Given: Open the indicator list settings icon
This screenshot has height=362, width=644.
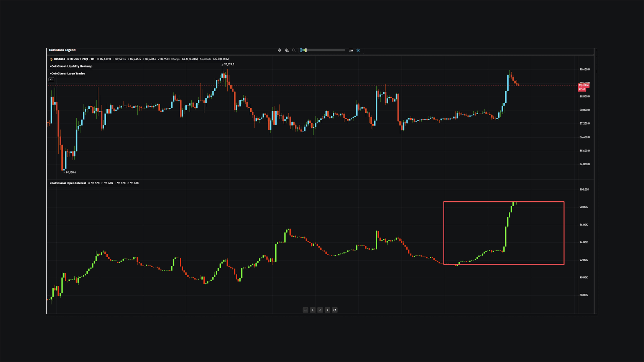Looking at the screenshot, I should tap(351, 50).
